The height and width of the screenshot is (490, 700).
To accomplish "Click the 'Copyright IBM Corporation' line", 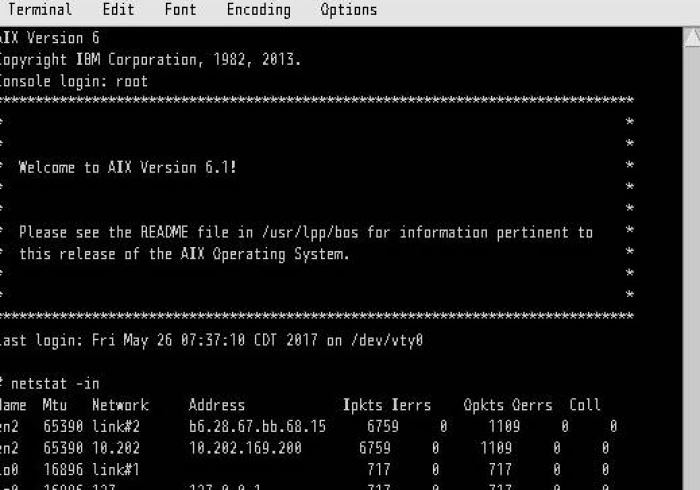I will point(150,60).
